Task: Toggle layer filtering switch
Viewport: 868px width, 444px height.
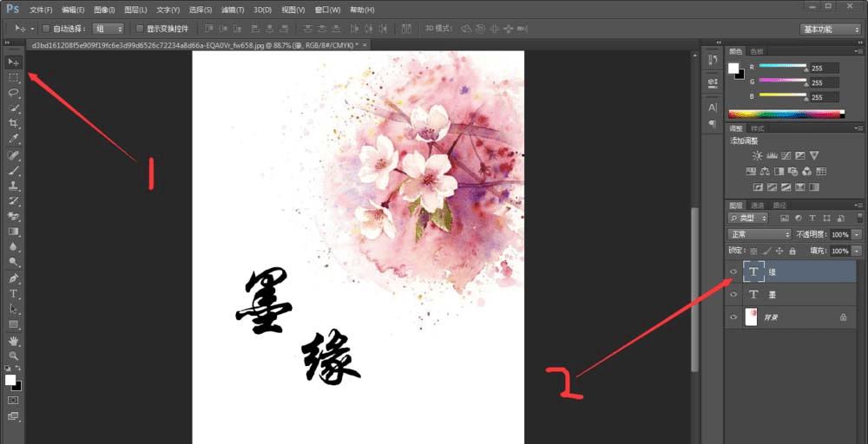Action: pyautogui.click(x=859, y=218)
